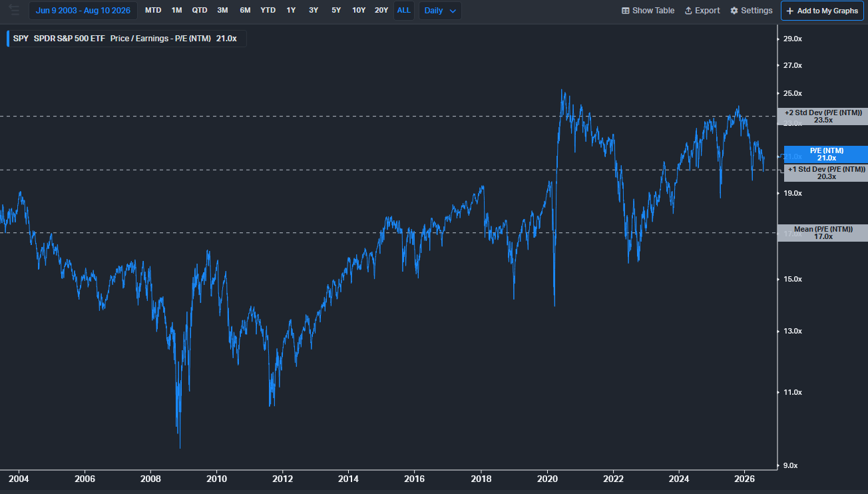The height and width of the screenshot is (494, 868).
Task: Click the 2018 label on the time axis
Action: (481, 479)
